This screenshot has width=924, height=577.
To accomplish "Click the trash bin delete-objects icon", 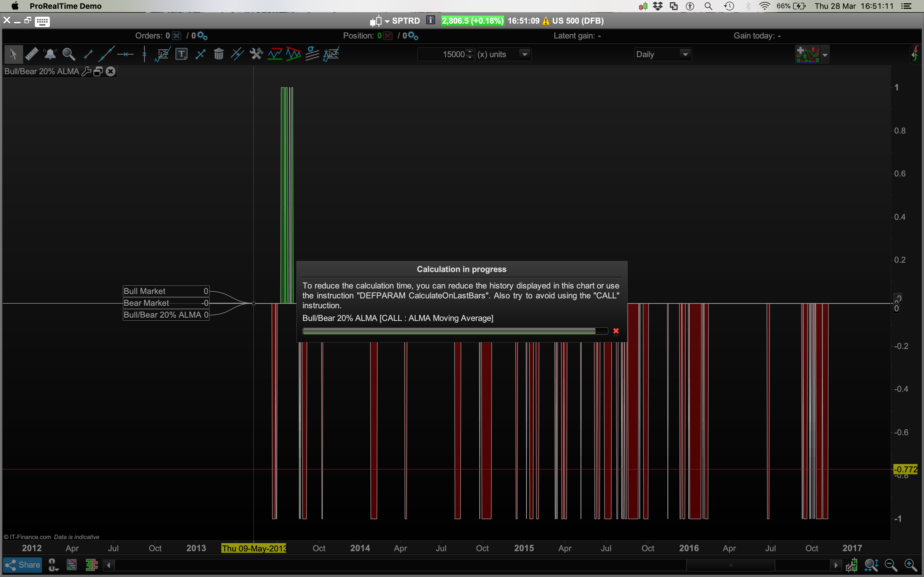I will (219, 54).
